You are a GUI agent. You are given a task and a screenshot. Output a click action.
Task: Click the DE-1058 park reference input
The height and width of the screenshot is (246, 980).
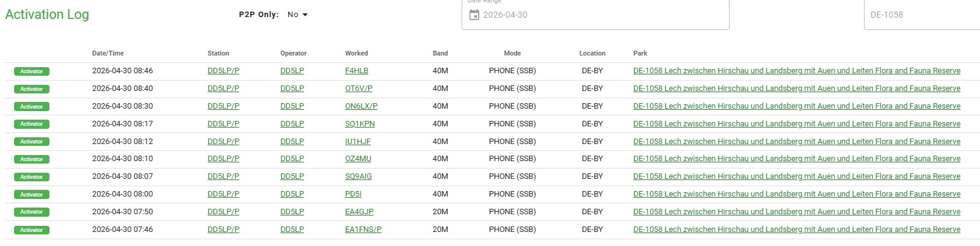click(921, 15)
